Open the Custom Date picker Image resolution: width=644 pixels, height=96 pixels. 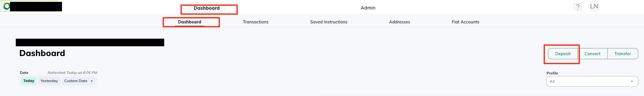coord(79,81)
